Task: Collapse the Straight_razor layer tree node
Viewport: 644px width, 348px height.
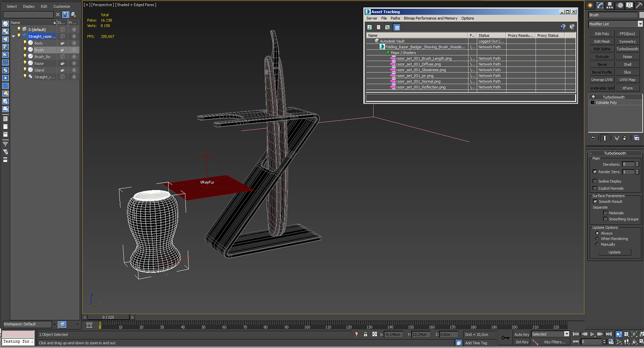Action: click(x=13, y=37)
